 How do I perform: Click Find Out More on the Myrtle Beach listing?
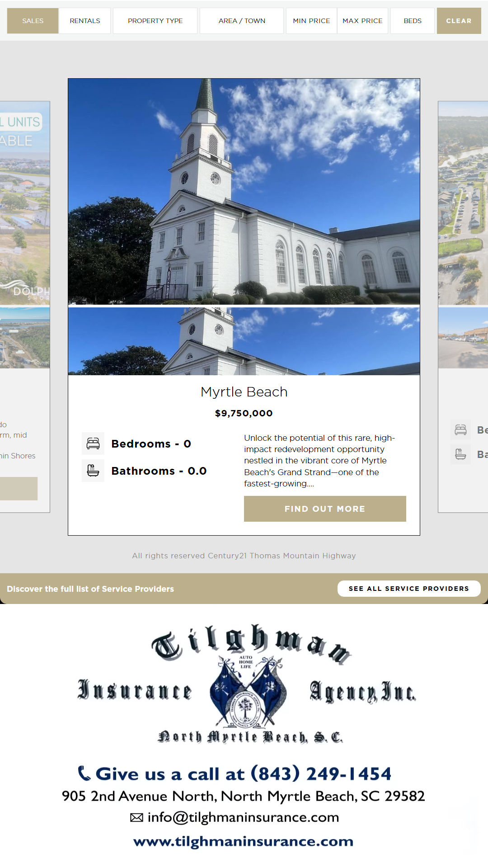tap(325, 509)
